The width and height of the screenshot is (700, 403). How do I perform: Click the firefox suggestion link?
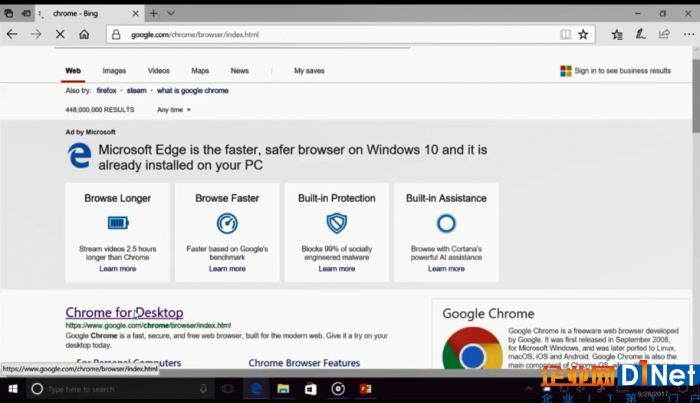[106, 91]
